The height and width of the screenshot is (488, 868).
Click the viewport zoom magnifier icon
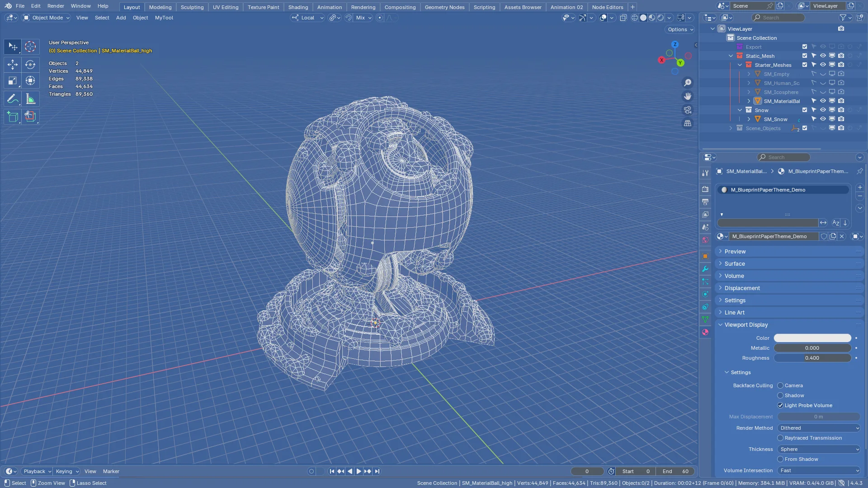[688, 83]
